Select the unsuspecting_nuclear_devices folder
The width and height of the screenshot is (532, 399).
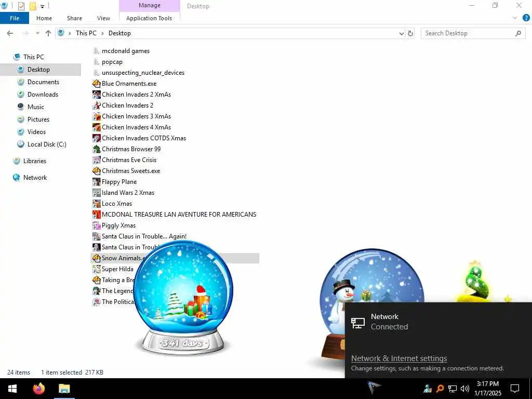pos(143,73)
